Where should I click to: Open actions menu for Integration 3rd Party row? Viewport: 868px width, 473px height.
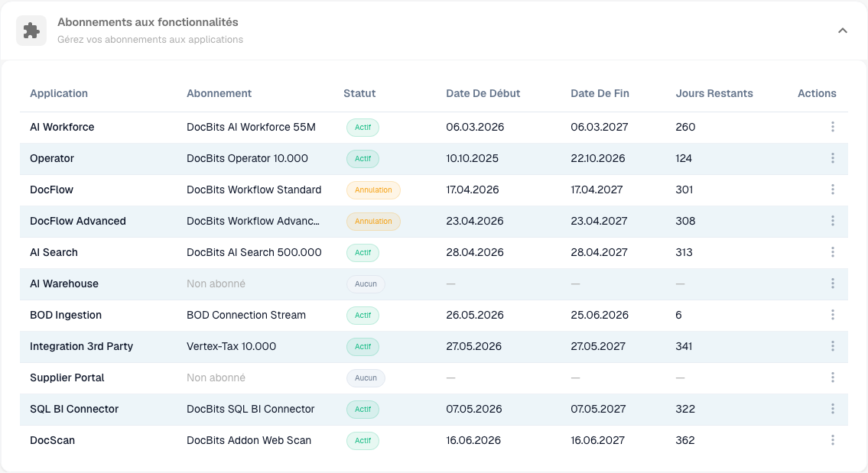coord(833,347)
